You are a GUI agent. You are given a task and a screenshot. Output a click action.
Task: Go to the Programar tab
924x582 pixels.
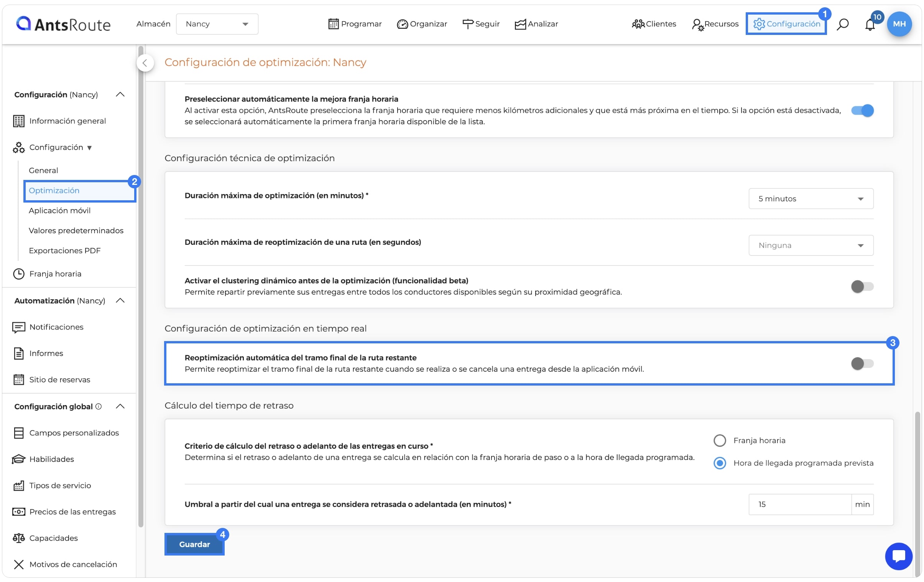(x=355, y=24)
